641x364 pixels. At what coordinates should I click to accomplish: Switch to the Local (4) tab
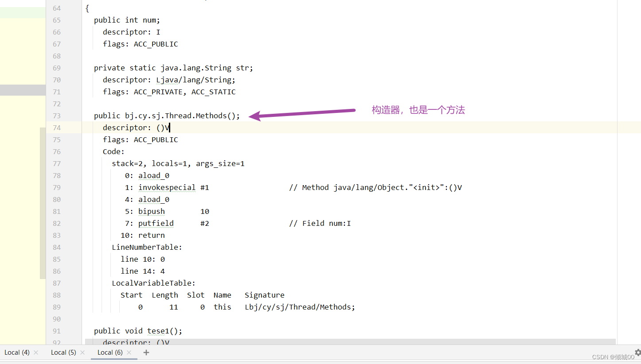tap(17, 352)
